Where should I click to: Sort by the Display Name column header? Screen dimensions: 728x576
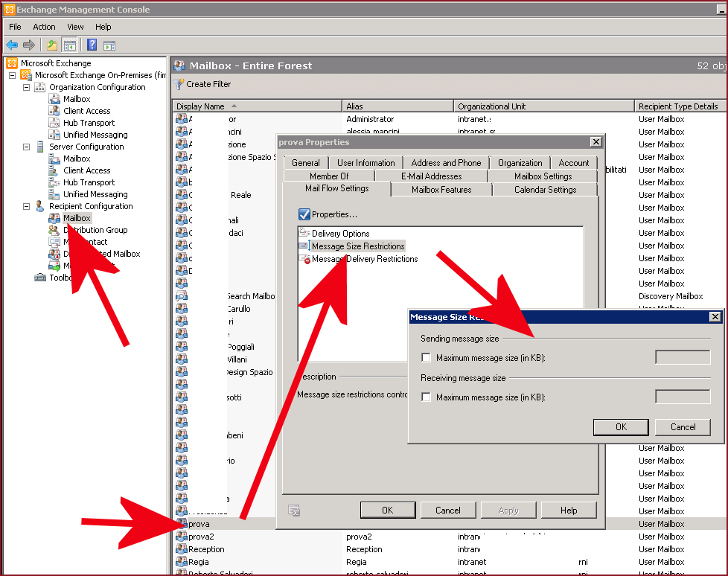click(x=257, y=106)
